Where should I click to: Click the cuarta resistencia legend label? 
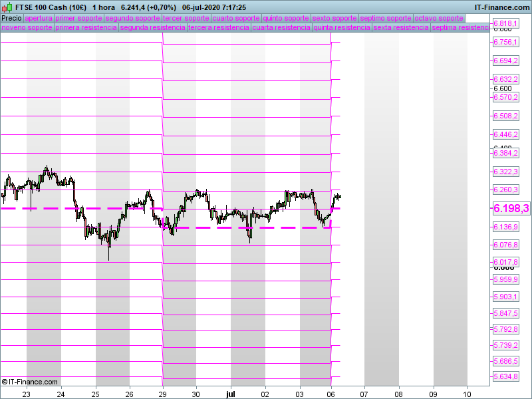tap(281, 28)
